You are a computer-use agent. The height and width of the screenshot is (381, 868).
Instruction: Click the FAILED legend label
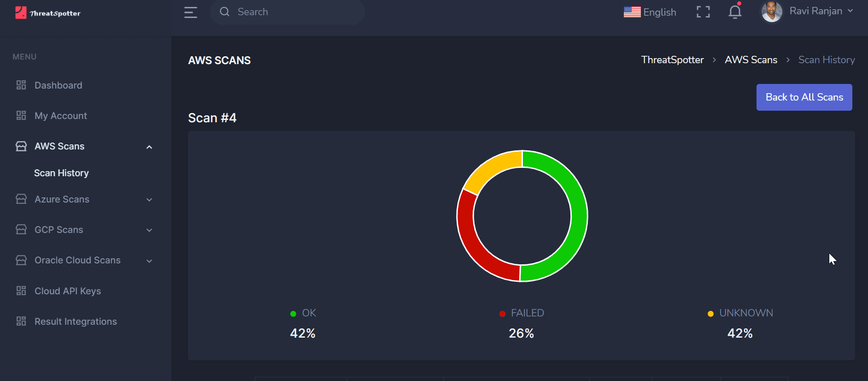pos(528,313)
